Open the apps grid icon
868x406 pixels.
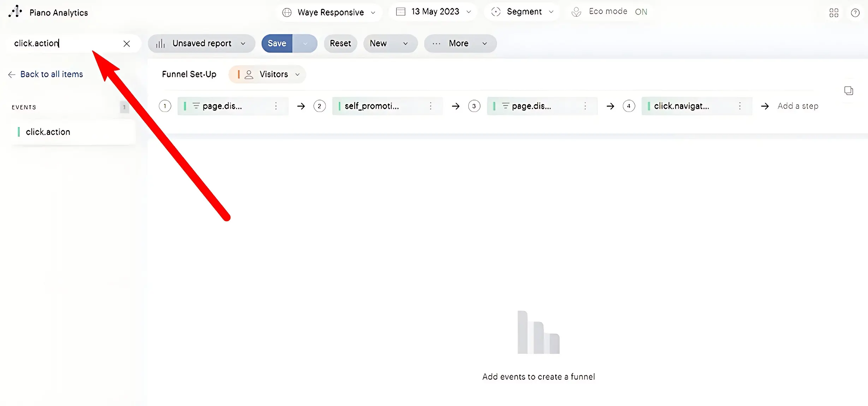click(x=834, y=13)
